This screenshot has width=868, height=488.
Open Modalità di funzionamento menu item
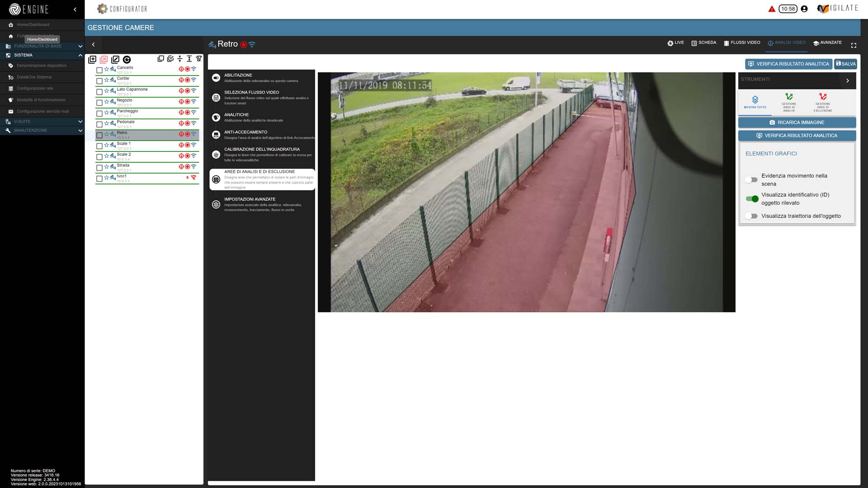41,100
